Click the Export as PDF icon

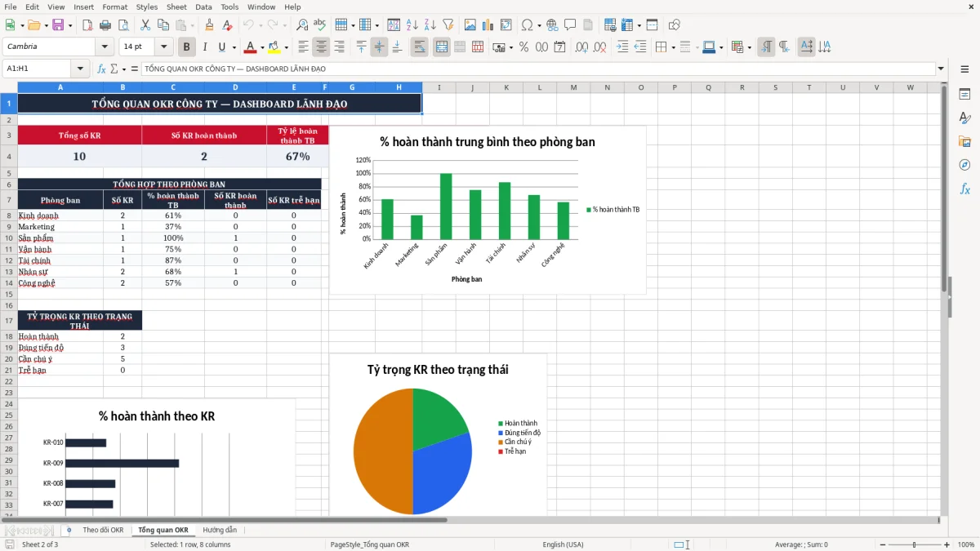[88, 25]
